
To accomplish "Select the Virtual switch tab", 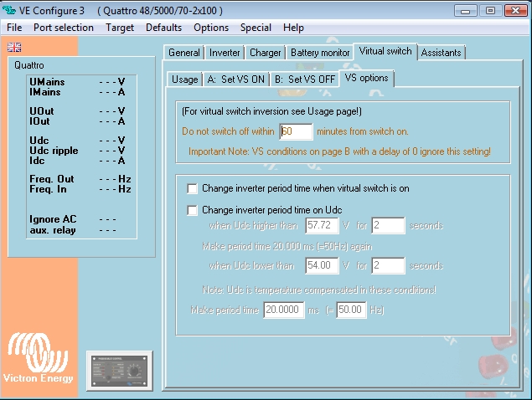I will click(x=385, y=51).
